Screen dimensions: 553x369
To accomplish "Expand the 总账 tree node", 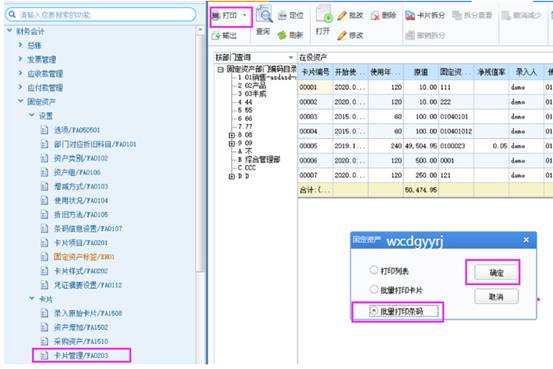I will tap(20, 45).
